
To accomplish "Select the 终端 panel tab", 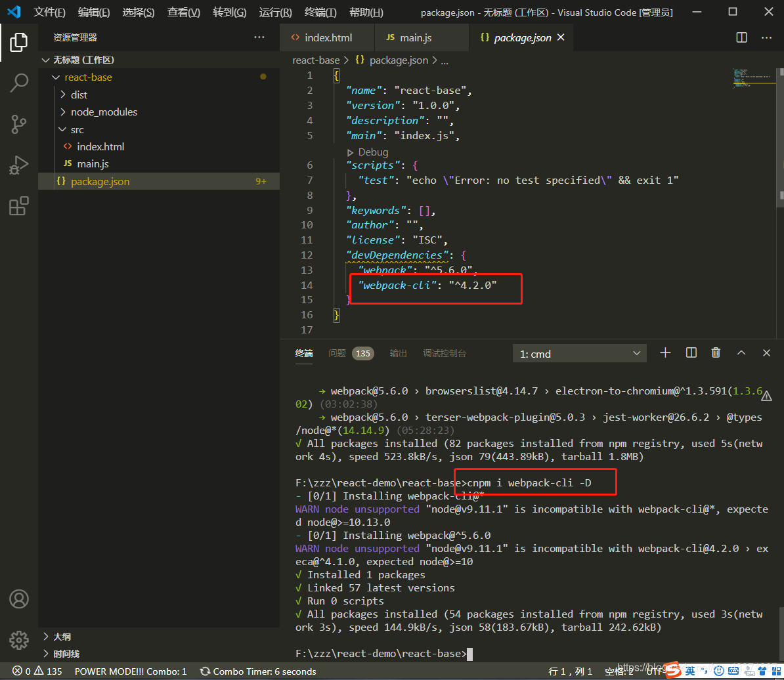I will point(304,353).
